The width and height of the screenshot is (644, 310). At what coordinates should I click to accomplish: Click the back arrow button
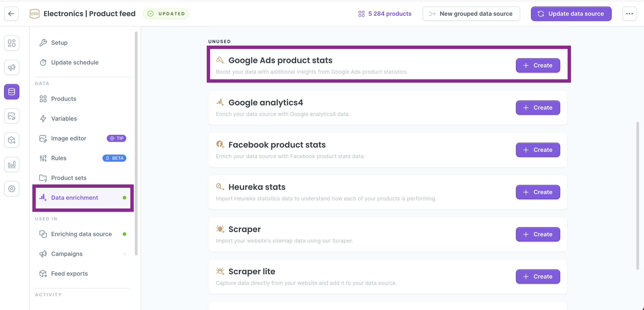coord(11,14)
